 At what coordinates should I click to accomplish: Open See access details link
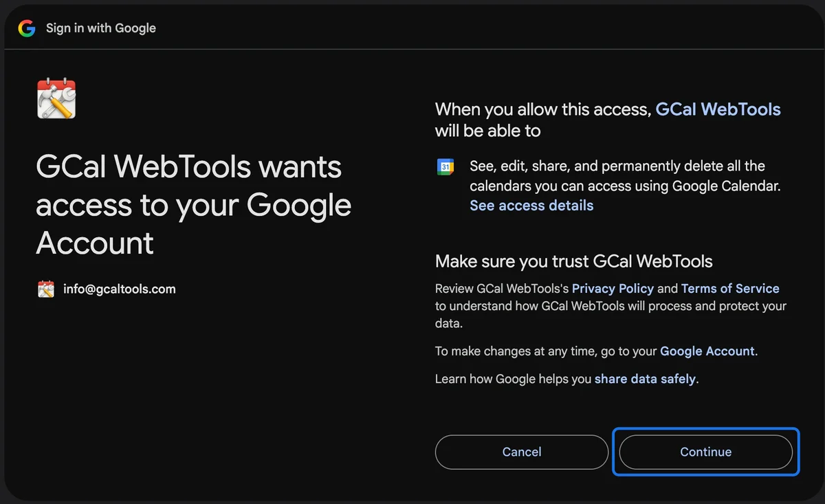click(x=531, y=206)
